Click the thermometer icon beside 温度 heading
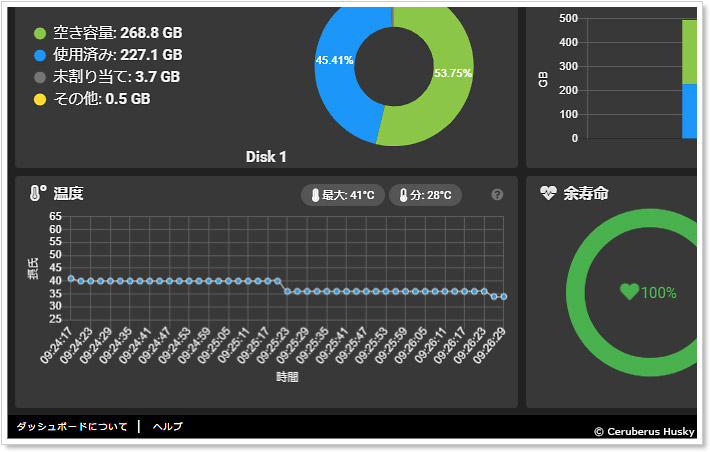Screen dimensions: 710x452 click(38, 193)
